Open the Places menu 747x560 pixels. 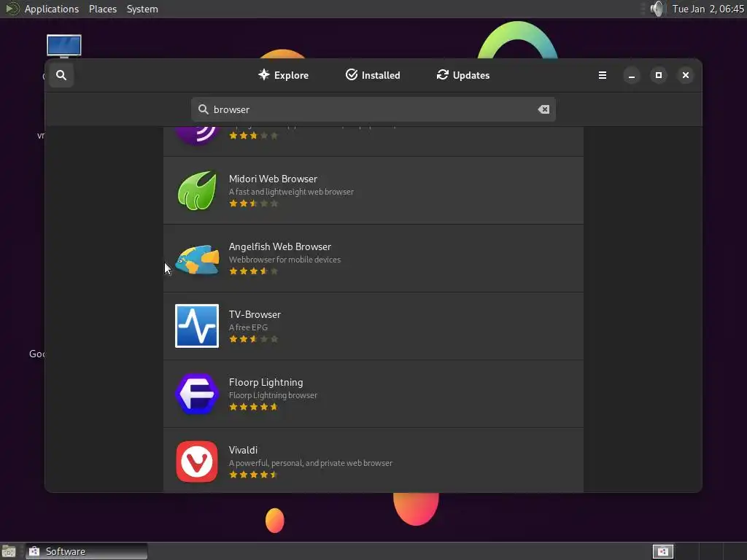(102, 9)
